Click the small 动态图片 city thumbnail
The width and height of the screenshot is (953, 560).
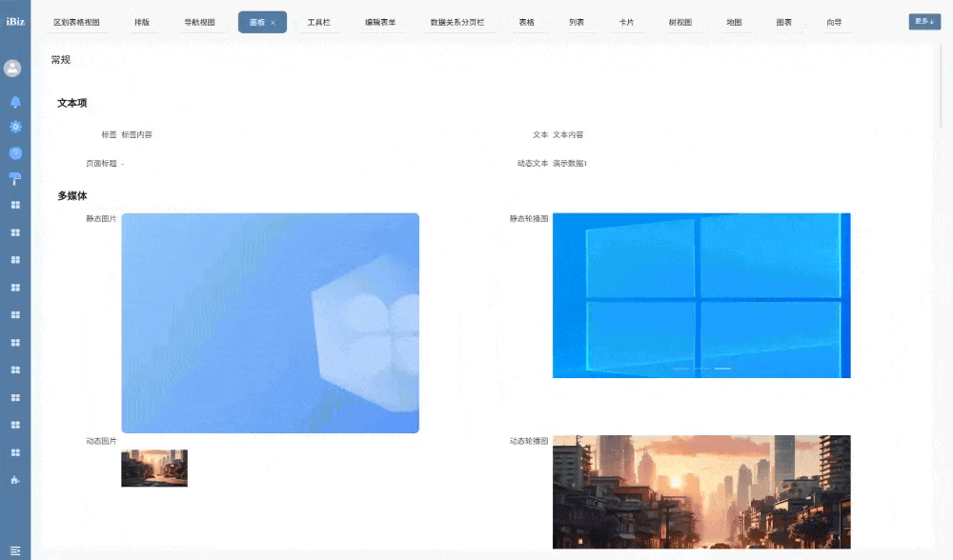tap(154, 468)
